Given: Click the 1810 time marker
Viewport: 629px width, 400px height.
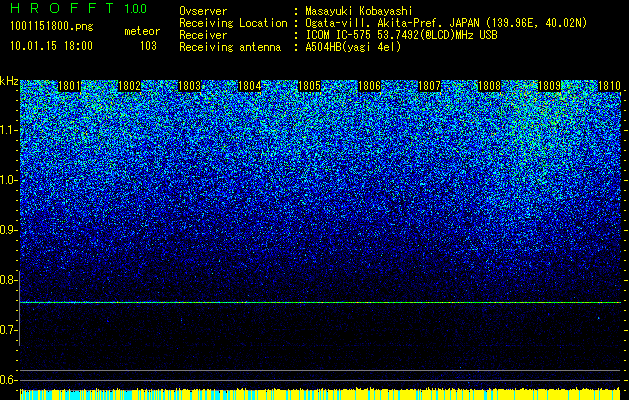Looking at the screenshot, I should [609, 86].
